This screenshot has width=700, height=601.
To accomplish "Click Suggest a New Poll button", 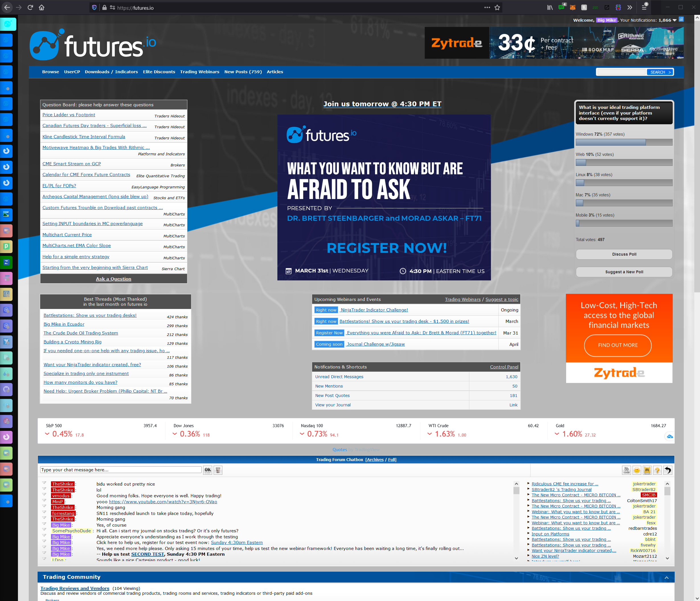I will tap(624, 272).
